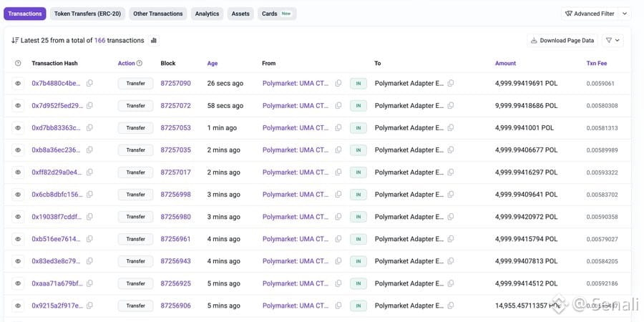Preview transaction 0xb516ee7614 with eye icon

click(x=18, y=239)
